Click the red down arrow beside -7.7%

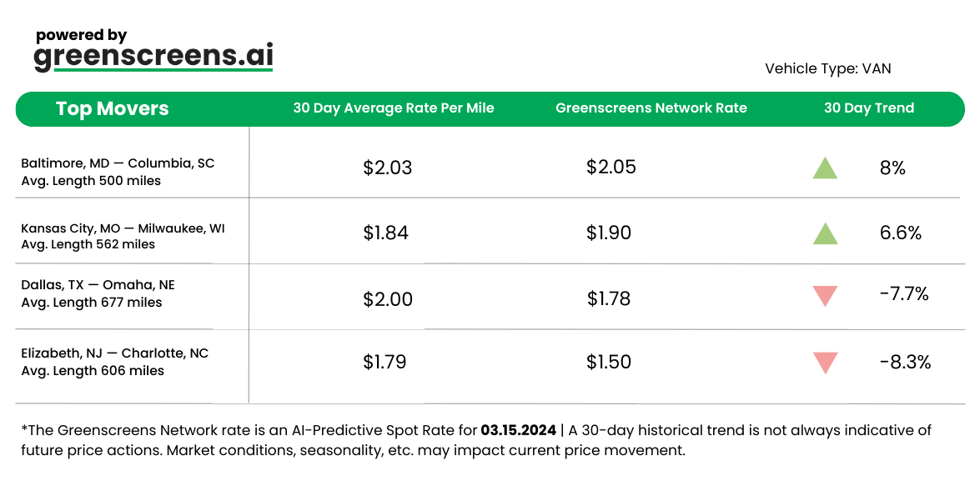(825, 295)
